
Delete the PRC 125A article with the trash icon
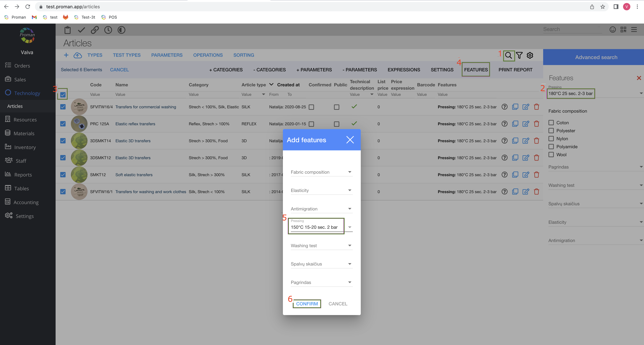(x=536, y=124)
